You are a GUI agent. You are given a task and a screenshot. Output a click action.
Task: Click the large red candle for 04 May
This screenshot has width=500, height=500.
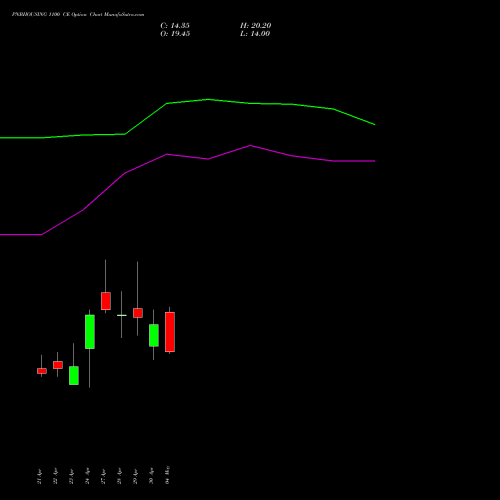pyautogui.click(x=170, y=332)
